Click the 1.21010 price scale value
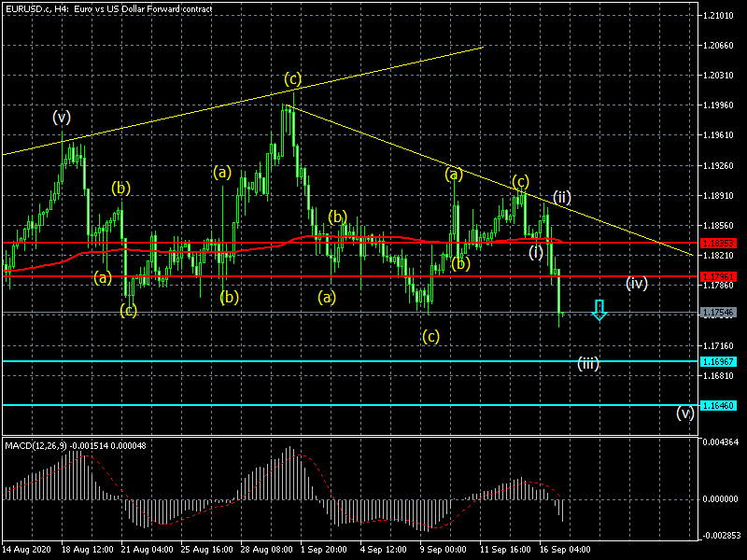747x560 pixels. (x=719, y=17)
